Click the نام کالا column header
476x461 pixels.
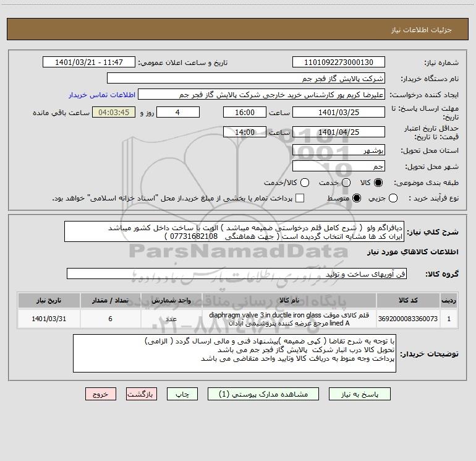pyautogui.click(x=289, y=301)
